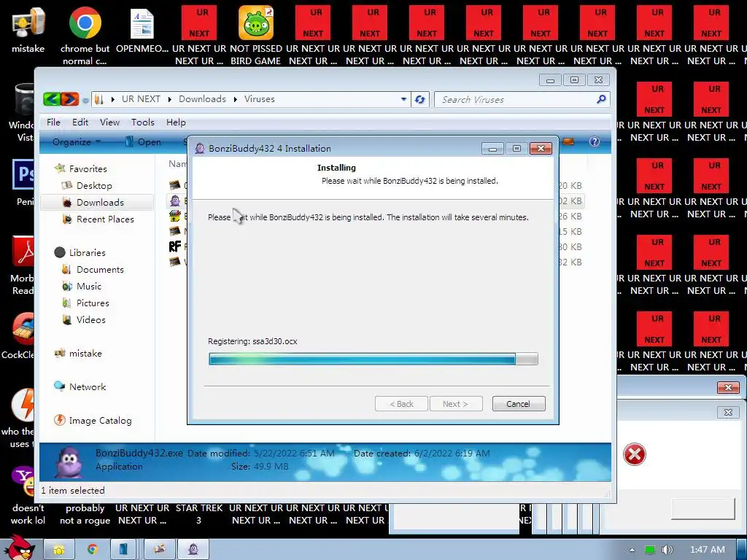Open the Chrome taskbar icon
The image size is (747, 560).
pos(93,550)
